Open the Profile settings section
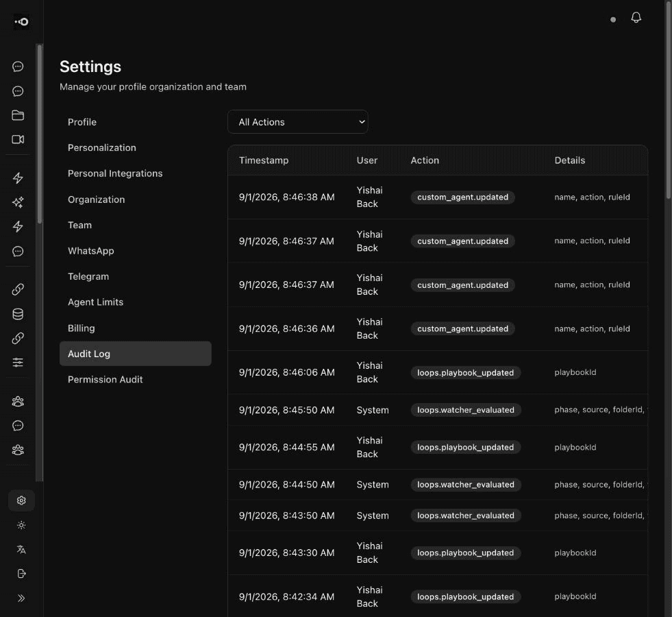The height and width of the screenshot is (617, 672). click(x=136, y=122)
